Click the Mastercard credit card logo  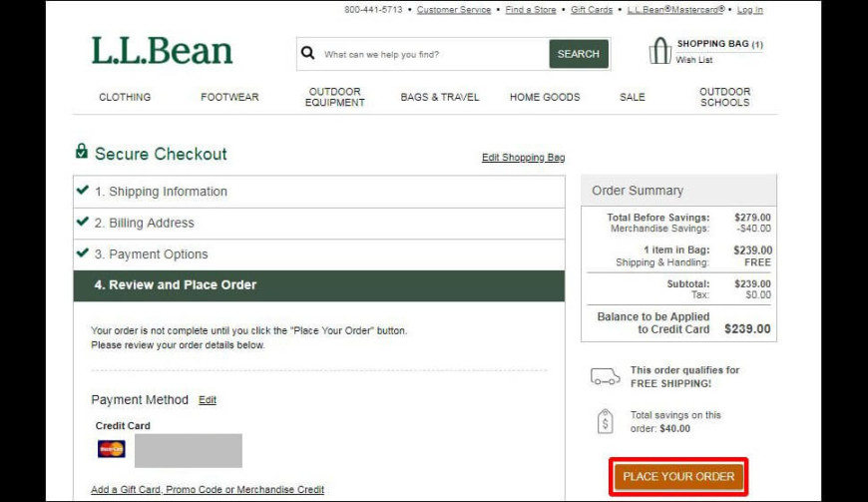[112, 449]
